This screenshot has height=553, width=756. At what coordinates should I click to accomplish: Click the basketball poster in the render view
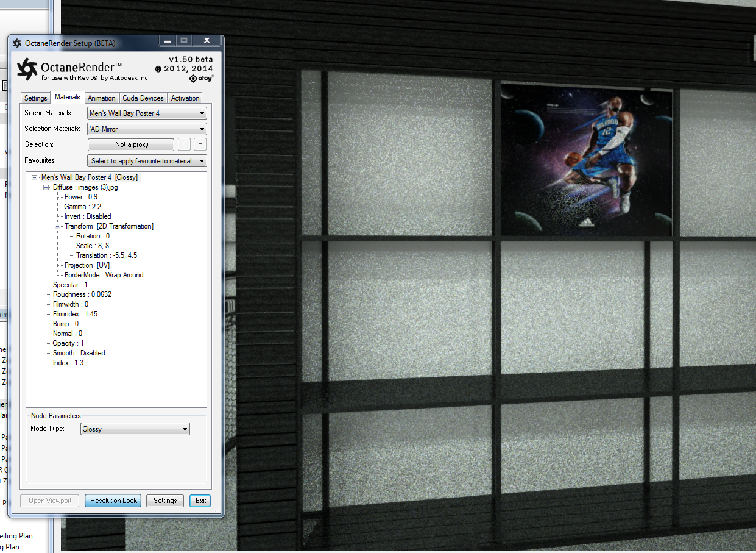coord(587,160)
